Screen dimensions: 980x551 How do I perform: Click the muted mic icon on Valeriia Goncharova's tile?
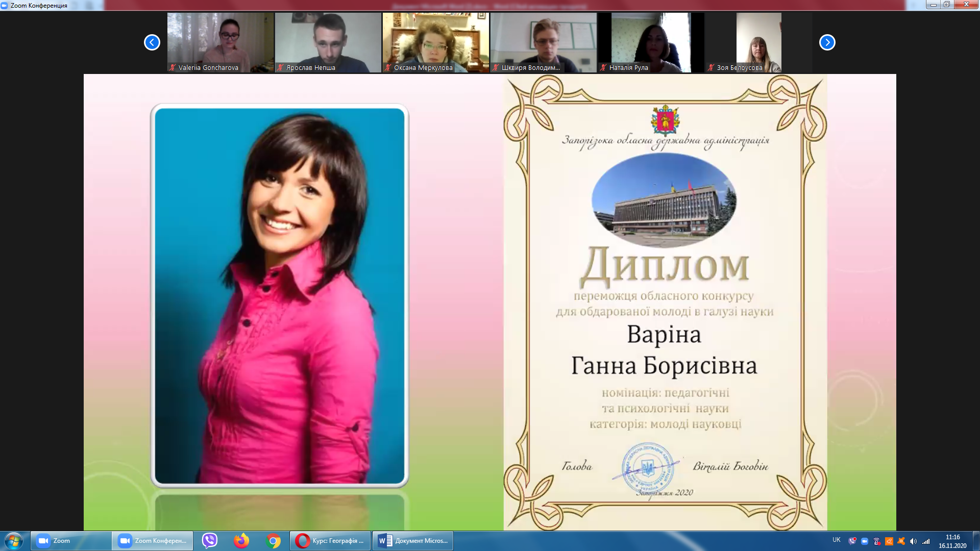(173, 67)
